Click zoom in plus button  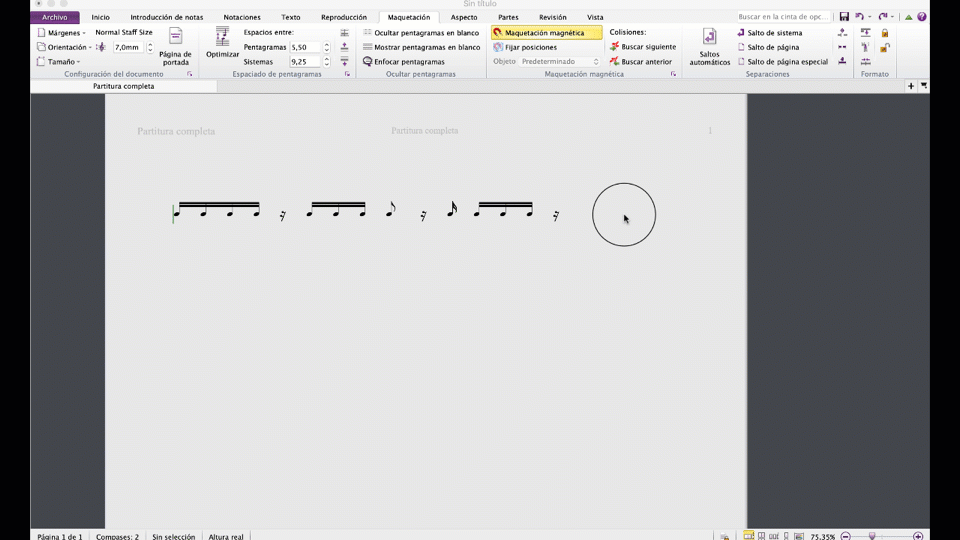point(918,536)
